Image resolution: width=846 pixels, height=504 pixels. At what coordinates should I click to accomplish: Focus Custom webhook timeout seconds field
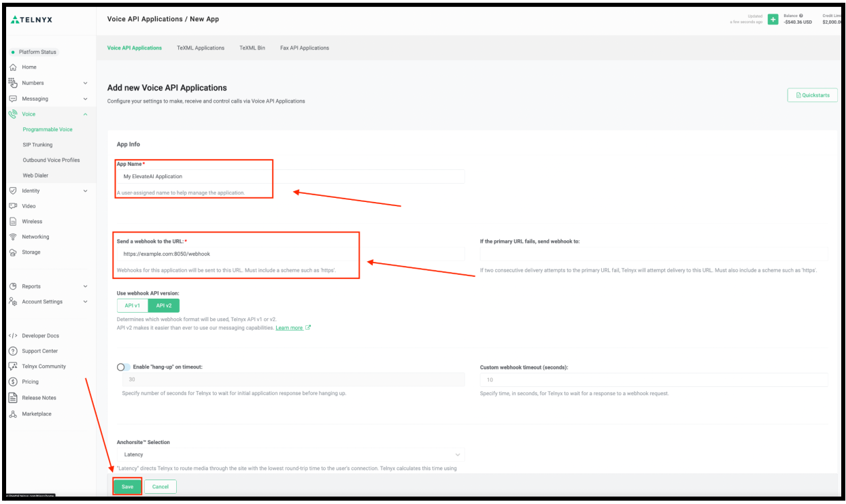654,380
